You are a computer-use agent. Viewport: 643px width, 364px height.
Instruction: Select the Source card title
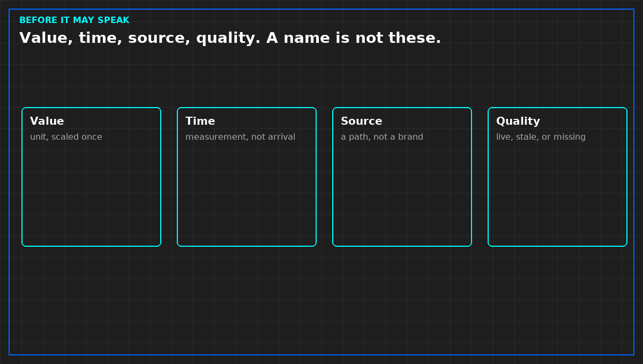(x=362, y=122)
